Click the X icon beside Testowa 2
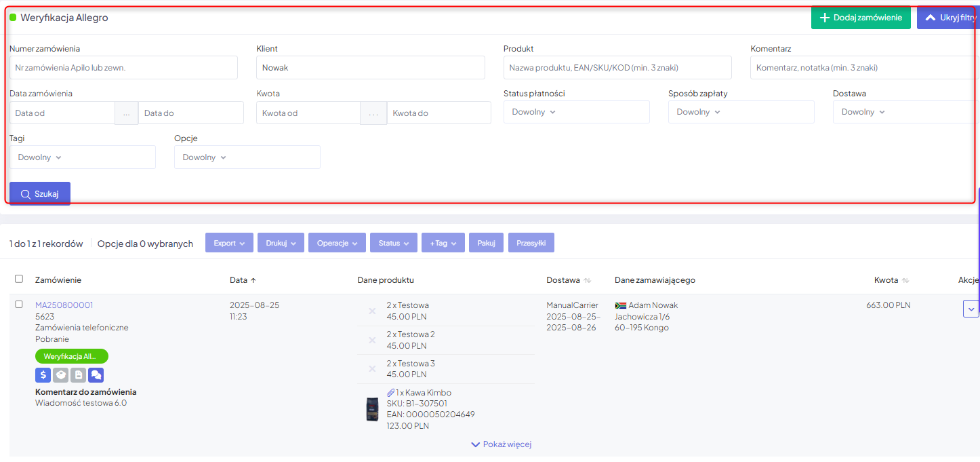The width and height of the screenshot is (980, 462). (372, 340)
